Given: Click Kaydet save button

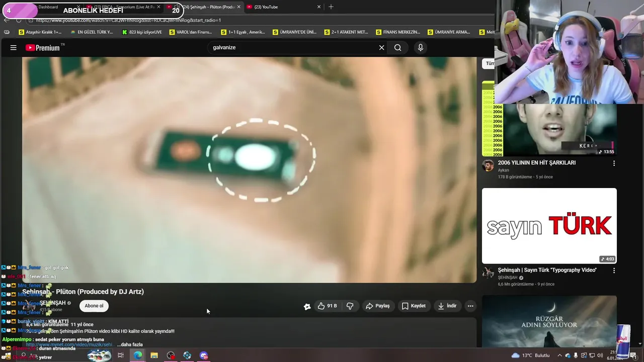Looking at the screenshot, I should [414, 306].
